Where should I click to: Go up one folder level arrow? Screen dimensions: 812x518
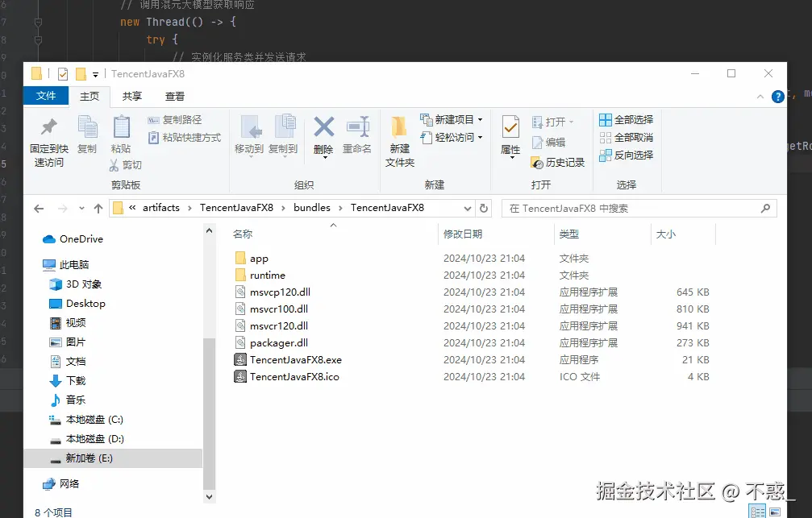98,209
